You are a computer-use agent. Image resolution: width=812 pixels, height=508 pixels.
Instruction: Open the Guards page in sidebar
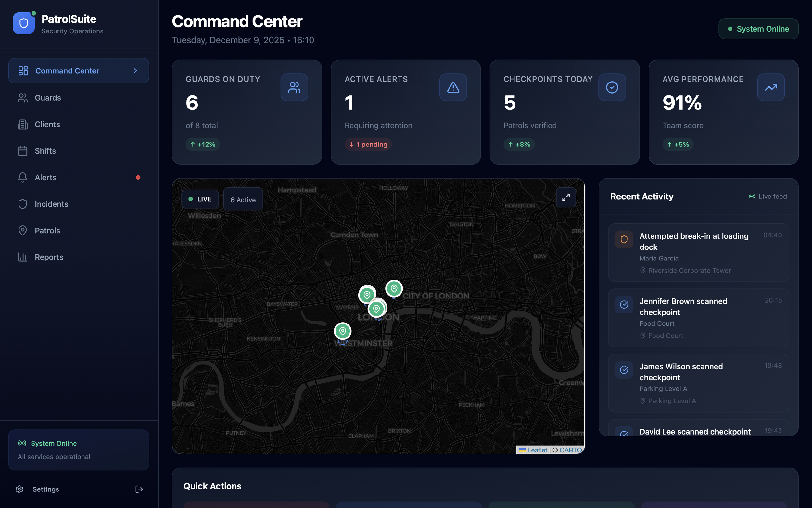[x=48, y=98]
